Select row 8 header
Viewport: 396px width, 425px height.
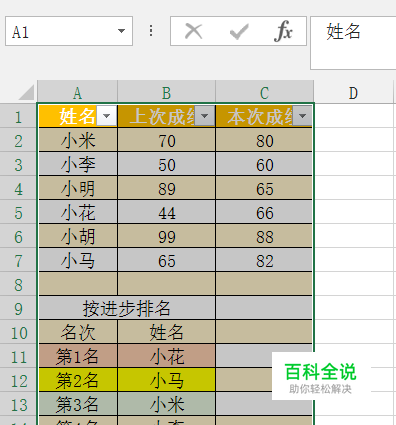18,285
